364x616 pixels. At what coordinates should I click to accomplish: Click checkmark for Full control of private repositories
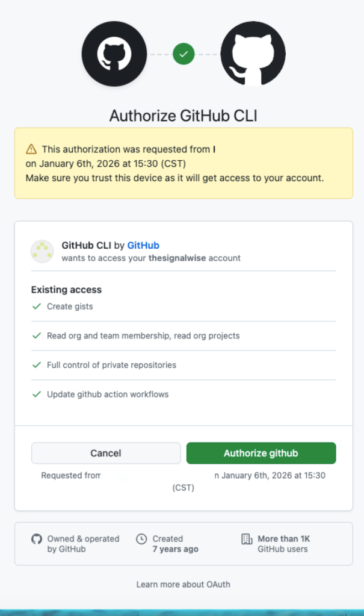click(x=37, y=365)
